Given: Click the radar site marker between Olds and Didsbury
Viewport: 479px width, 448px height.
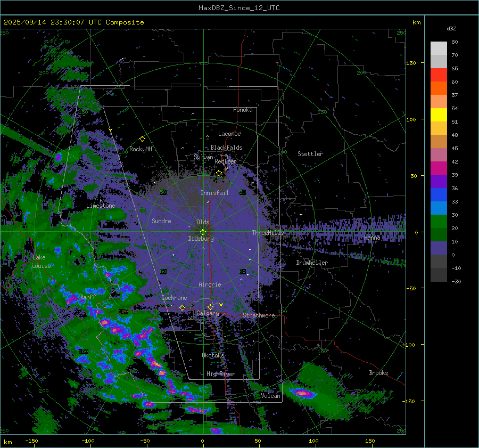Looking at the screenshot, I should coord(203,232).
